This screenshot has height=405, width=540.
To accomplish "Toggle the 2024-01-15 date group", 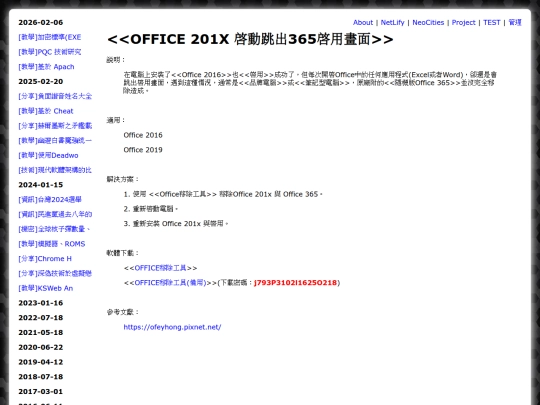I will pyautogui.click(x=41, y=185).
